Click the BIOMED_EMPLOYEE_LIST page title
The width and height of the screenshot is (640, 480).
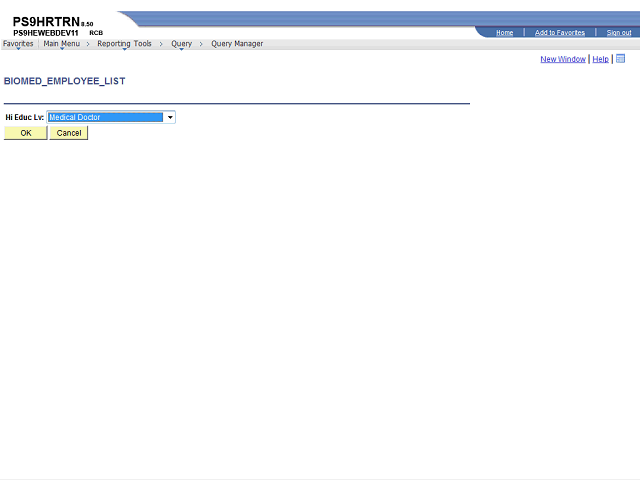click(x=64, y=81)
